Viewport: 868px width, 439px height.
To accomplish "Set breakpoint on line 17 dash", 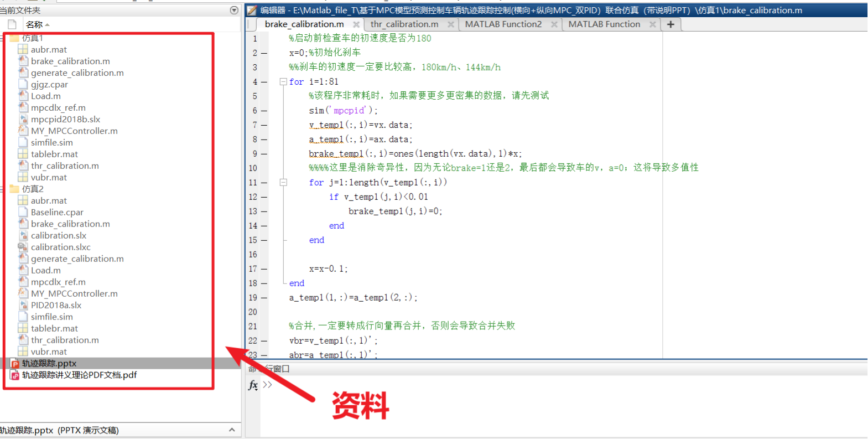I will coord(264,269).
